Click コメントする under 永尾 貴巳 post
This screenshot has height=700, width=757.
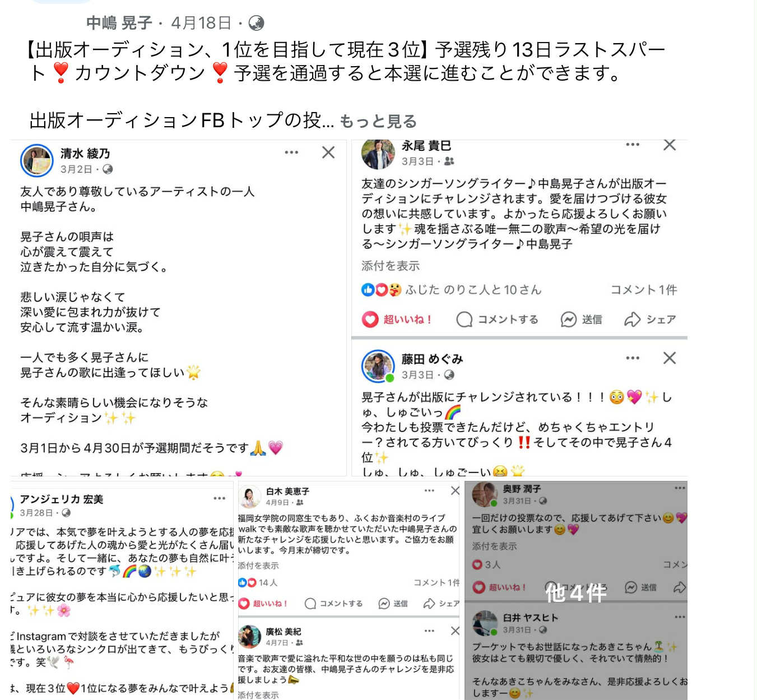tap(498, 319)
